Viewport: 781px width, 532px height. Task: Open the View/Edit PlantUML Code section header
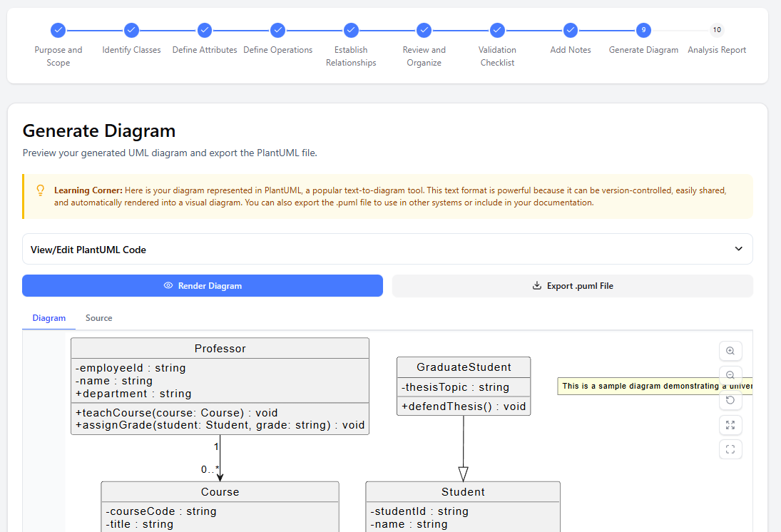click(88, 250)
